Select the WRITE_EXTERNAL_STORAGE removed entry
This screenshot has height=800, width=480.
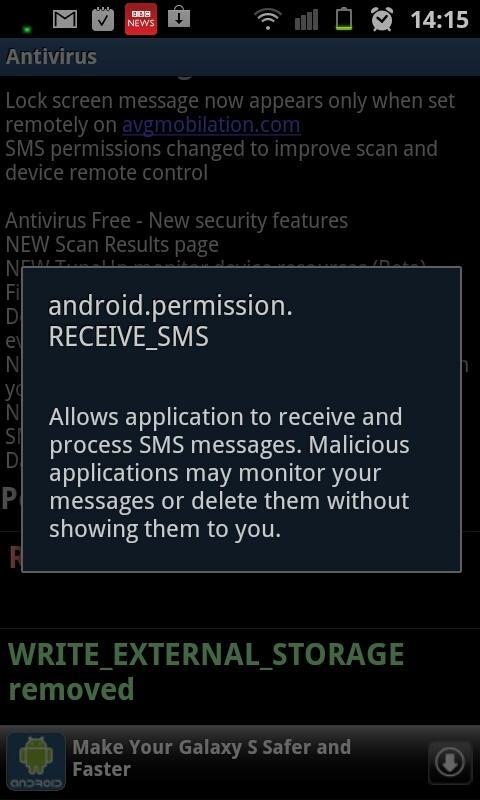point(206,671)
